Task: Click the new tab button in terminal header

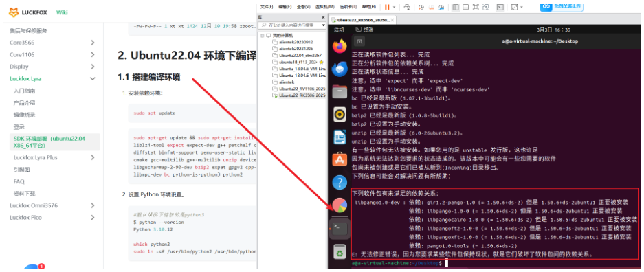Action: tap(359, 41)
